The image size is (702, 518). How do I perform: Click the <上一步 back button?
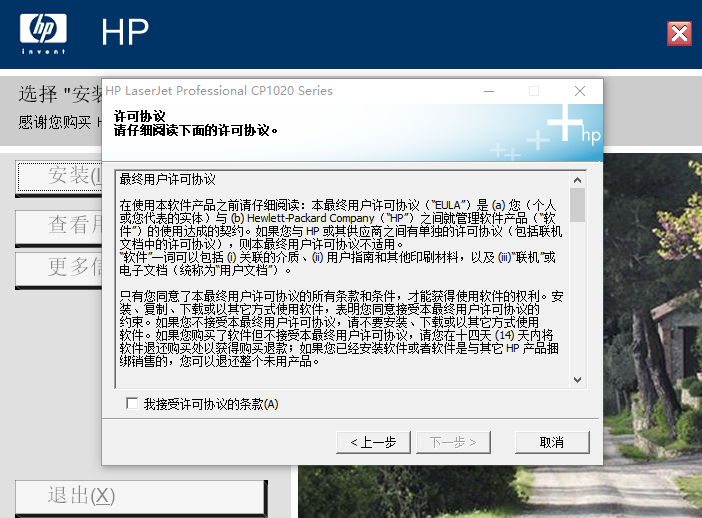point(373,442)
